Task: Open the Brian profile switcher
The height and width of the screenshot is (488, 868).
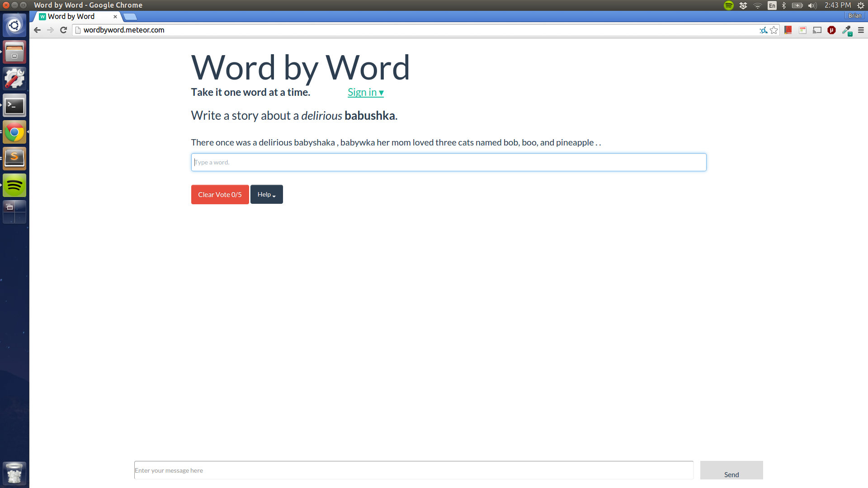Action: coord(854,16)
